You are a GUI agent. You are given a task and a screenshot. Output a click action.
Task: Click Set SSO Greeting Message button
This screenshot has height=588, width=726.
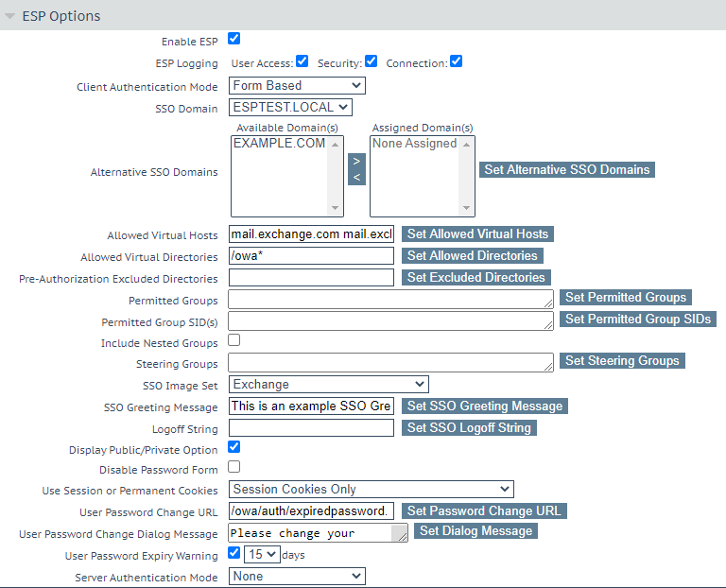(x=484, y=406)
